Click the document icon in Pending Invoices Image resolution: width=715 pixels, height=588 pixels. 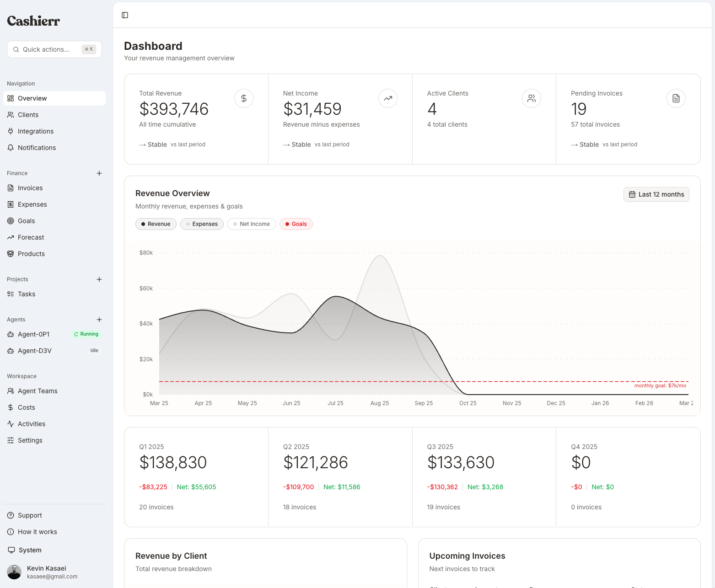[x=676, y=98]
